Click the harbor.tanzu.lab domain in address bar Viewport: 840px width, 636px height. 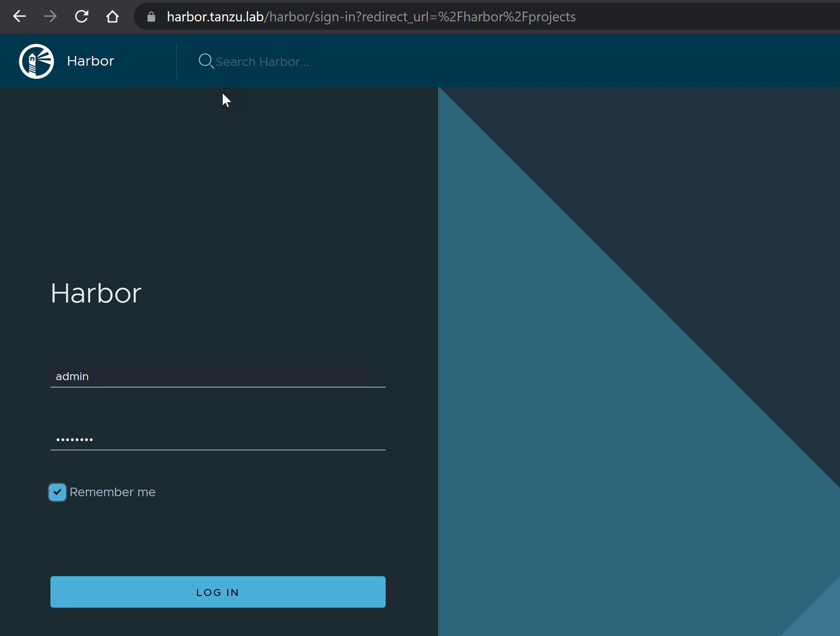[x=215, y=17]
